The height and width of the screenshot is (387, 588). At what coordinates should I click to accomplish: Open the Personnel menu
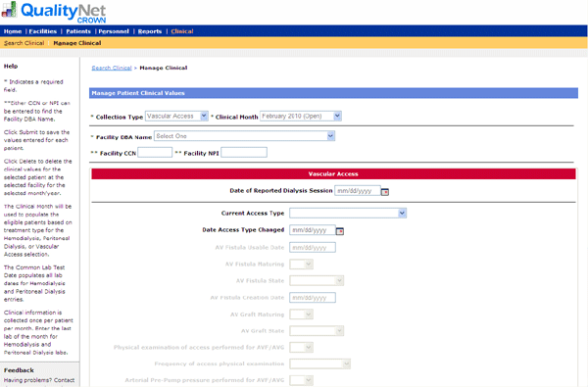pyautogui.click(x=114, y=31)
